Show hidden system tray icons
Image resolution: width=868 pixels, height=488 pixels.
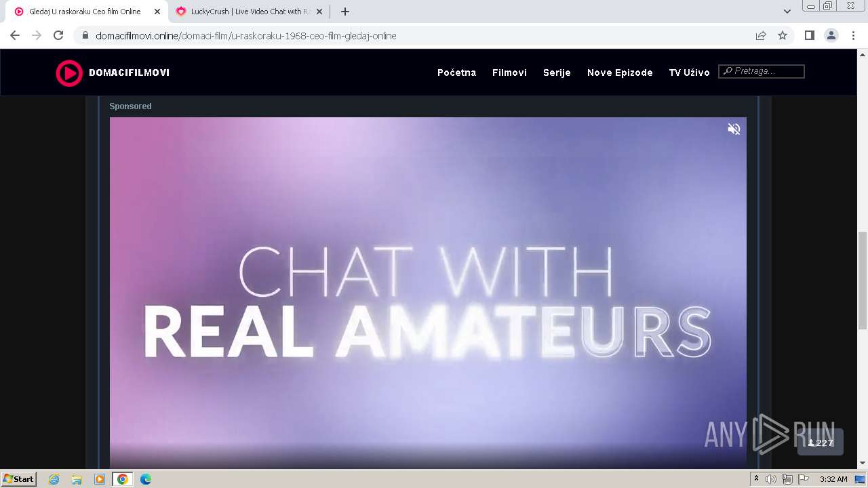click(757, 479)
